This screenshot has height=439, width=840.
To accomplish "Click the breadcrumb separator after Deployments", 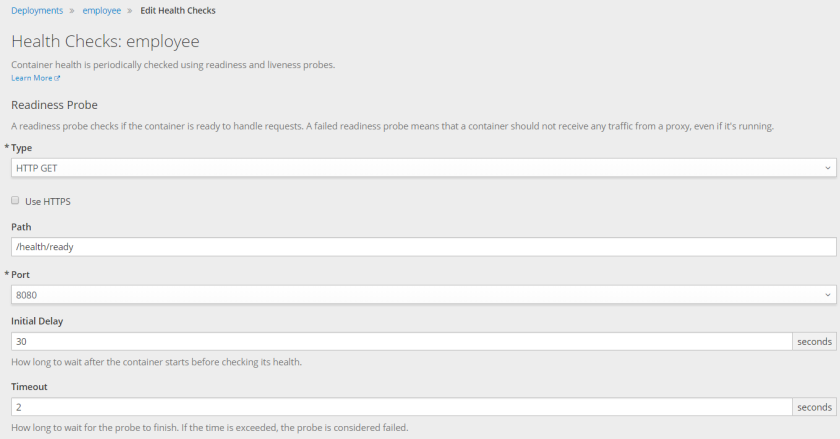I will pos(71,11).
